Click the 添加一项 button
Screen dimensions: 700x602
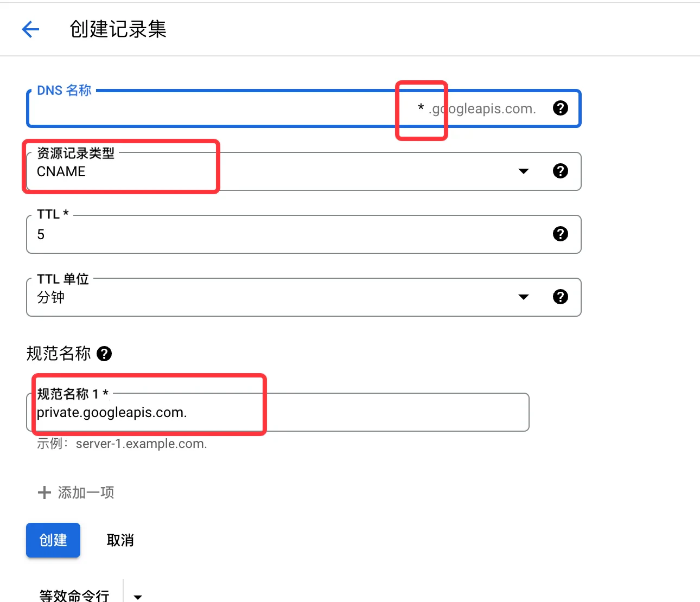coord(76,492)
